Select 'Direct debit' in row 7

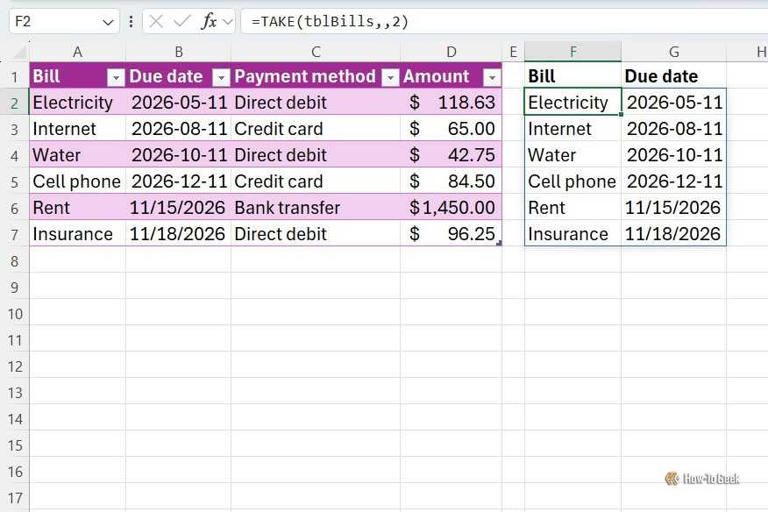316,234
